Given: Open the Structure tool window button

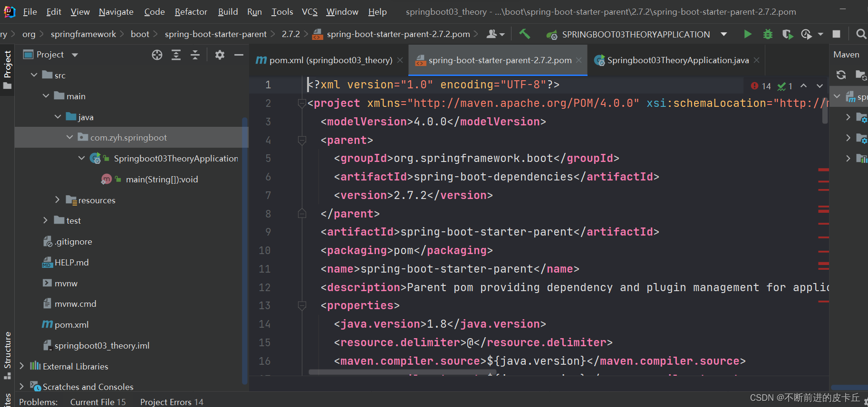Looking at the screenshot, I should [x=7, y=355].
